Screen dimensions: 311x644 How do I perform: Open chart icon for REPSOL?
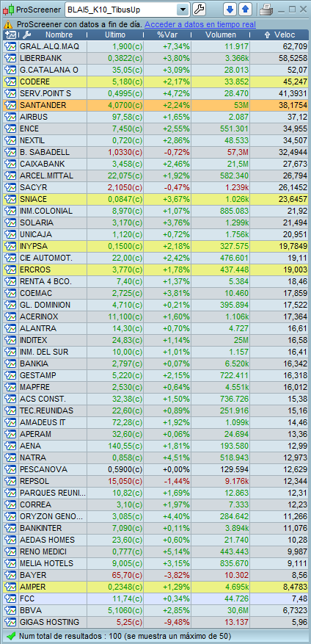pos(10,482)
